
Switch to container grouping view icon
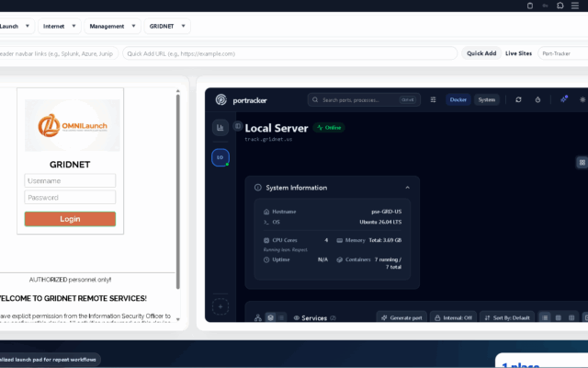[270, 317]
